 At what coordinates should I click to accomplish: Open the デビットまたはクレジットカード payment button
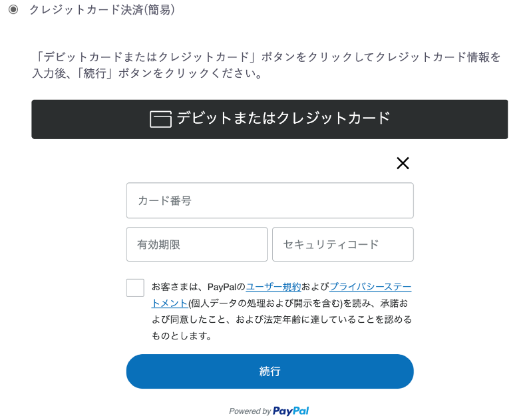(269, 119)
